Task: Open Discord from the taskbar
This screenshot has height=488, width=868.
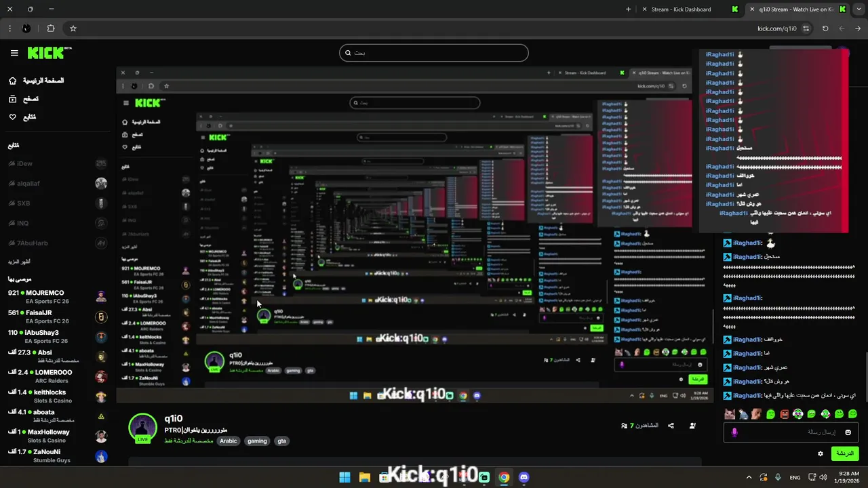Action: (x=524, y=477)
